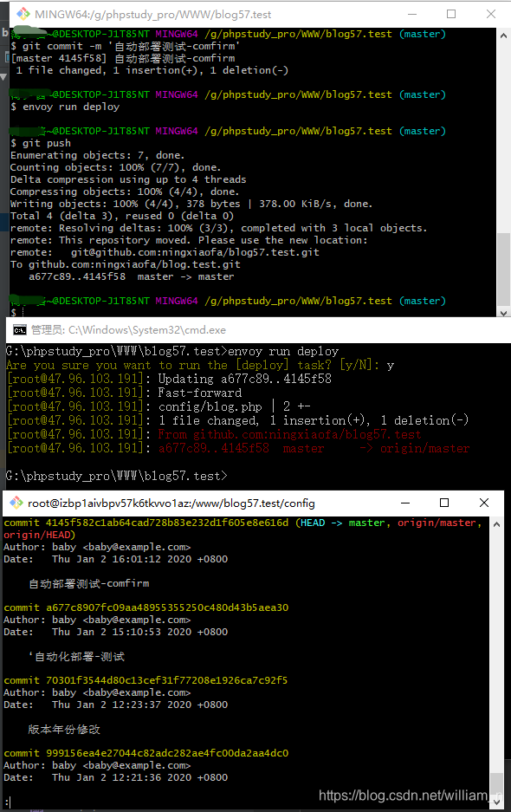
Task: Toggle maximize on the blog57.test/config window
Action: (x=444, y=503)
